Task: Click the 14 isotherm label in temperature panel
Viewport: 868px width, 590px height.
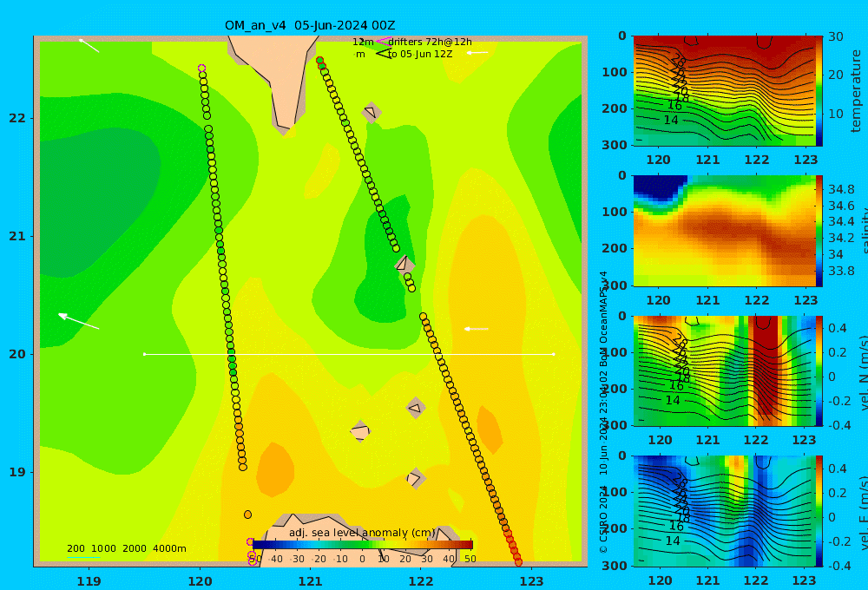Action: point(671,120)
